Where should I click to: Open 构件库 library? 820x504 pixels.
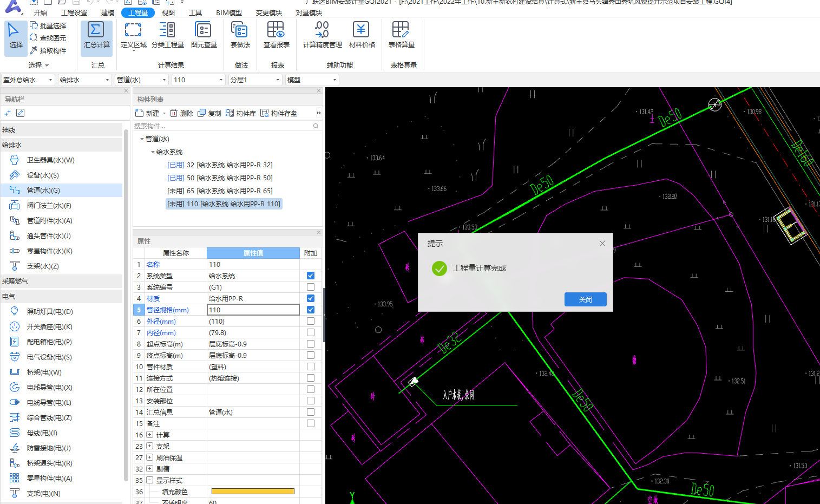[241, 113]
